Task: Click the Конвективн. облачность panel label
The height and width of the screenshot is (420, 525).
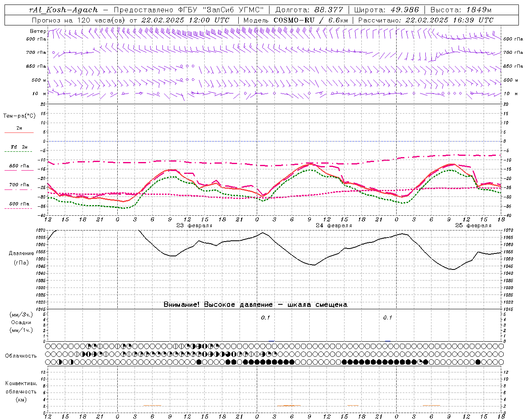Action: [x=21, y=388]
